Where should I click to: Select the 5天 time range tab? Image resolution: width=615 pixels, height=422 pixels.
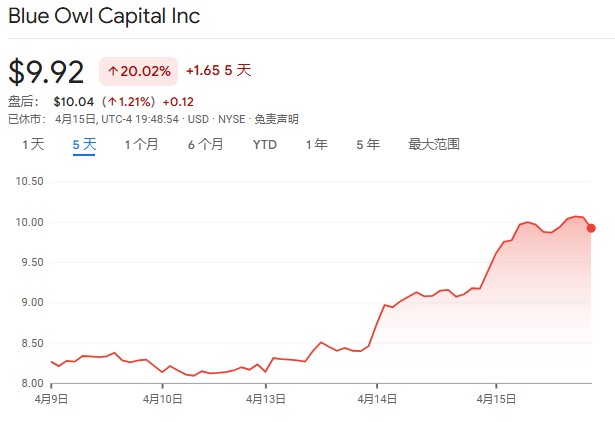point(84,144)
